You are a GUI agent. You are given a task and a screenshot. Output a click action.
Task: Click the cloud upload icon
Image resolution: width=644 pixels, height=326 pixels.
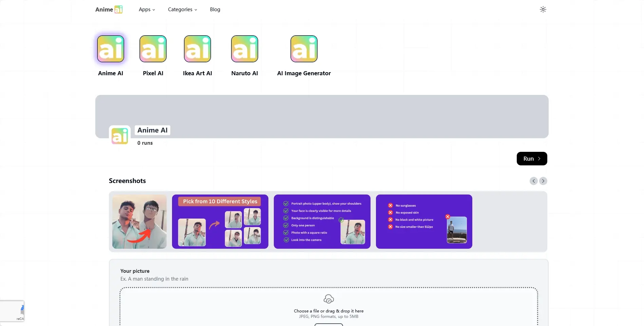(x=328, y=299)
